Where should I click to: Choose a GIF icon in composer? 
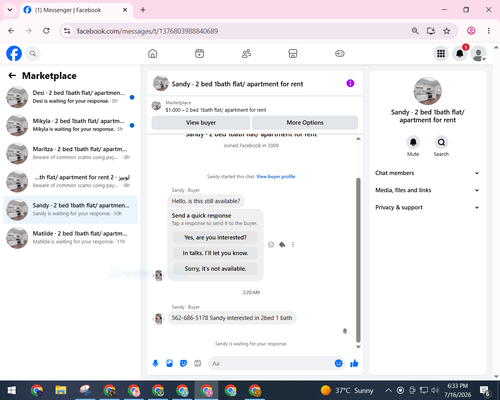click(198, 363)
